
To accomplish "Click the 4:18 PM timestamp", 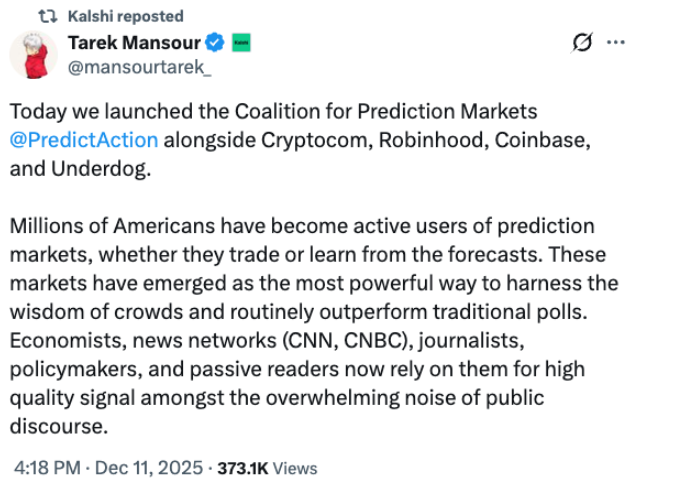I will tap(46, 468).
